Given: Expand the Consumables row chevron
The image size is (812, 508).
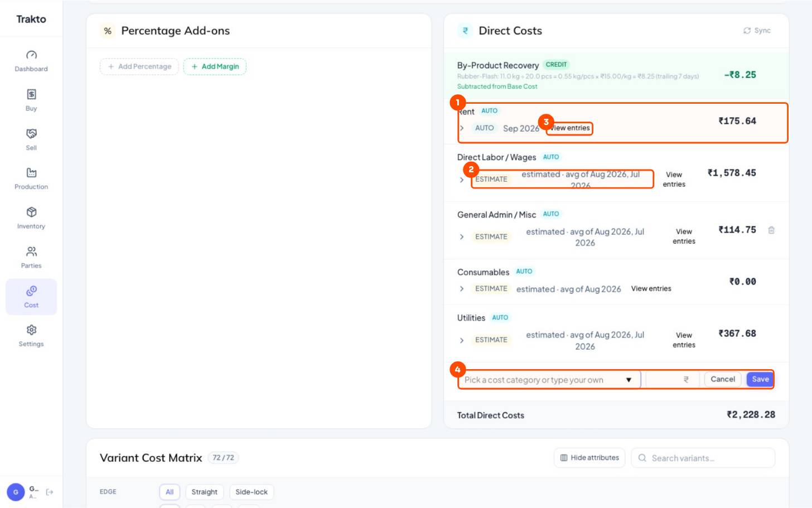Looking at the screenshot, I should [x=462, y=288].
